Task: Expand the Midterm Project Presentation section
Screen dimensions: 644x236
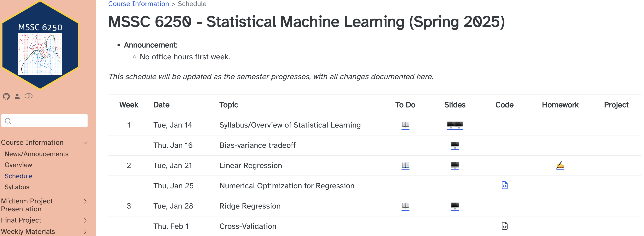Action: coord(85,201)
